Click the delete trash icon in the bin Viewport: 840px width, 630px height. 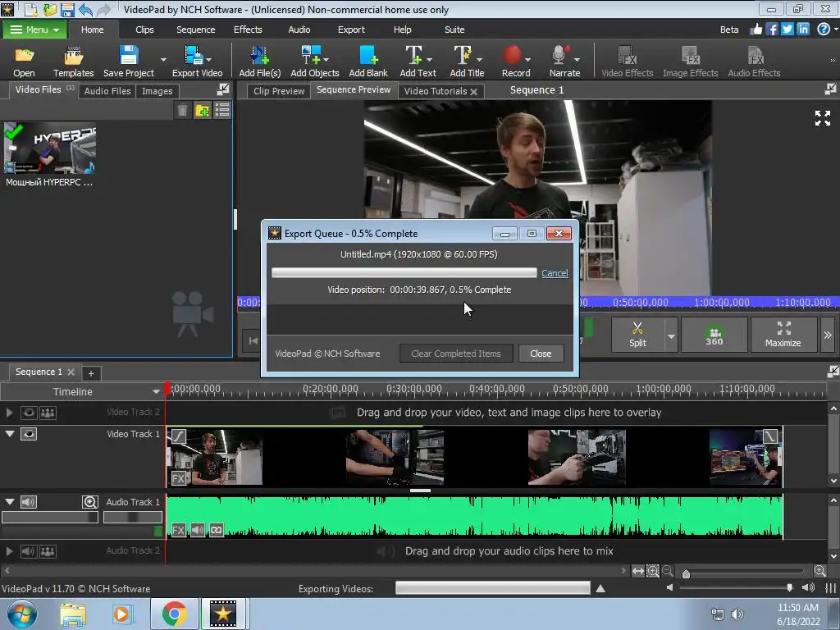[183, 111]
